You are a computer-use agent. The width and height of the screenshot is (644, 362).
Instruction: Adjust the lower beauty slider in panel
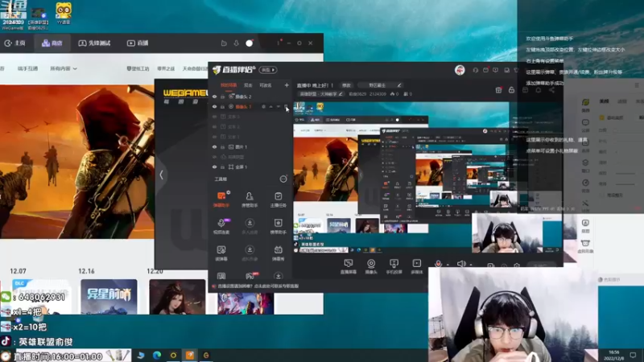point(626,183)
